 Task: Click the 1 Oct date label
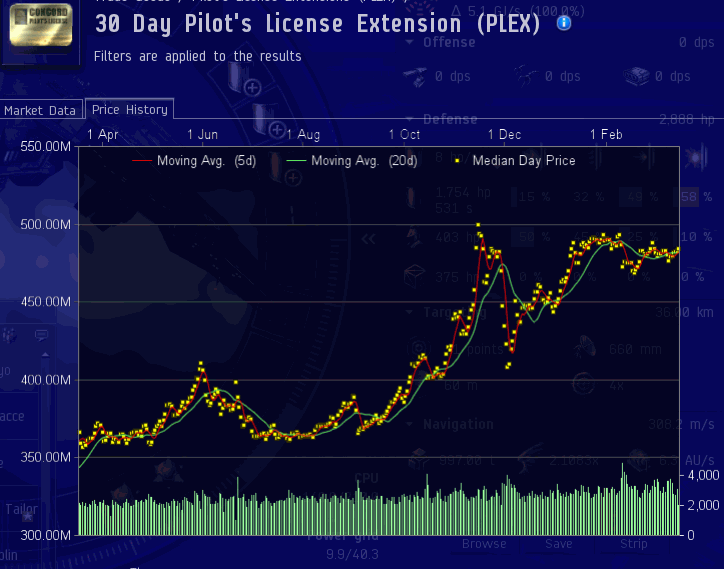(404, 134)
